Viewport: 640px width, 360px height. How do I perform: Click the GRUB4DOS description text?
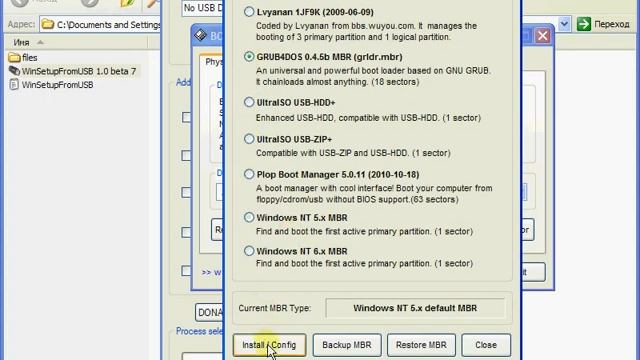(x=373, y=76)
